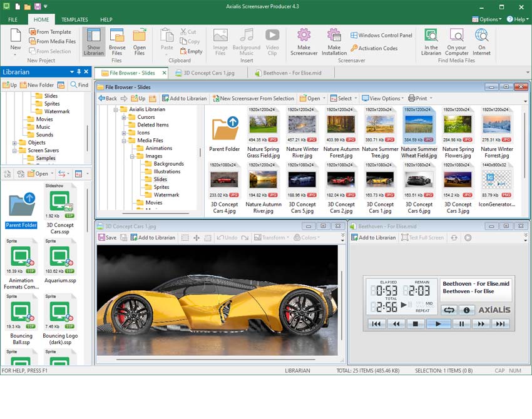
Task: Pause the Beethoven playback
Action: [x=461, y=324]
